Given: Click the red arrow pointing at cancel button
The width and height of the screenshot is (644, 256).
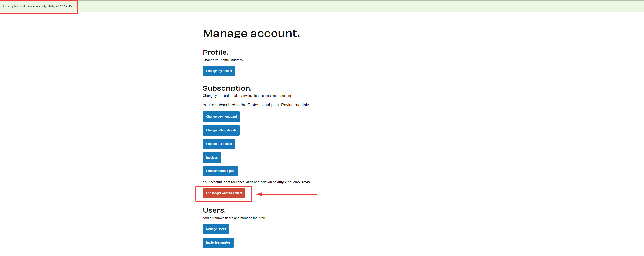Looking at the screenshot, I should (x=286, y=194).
